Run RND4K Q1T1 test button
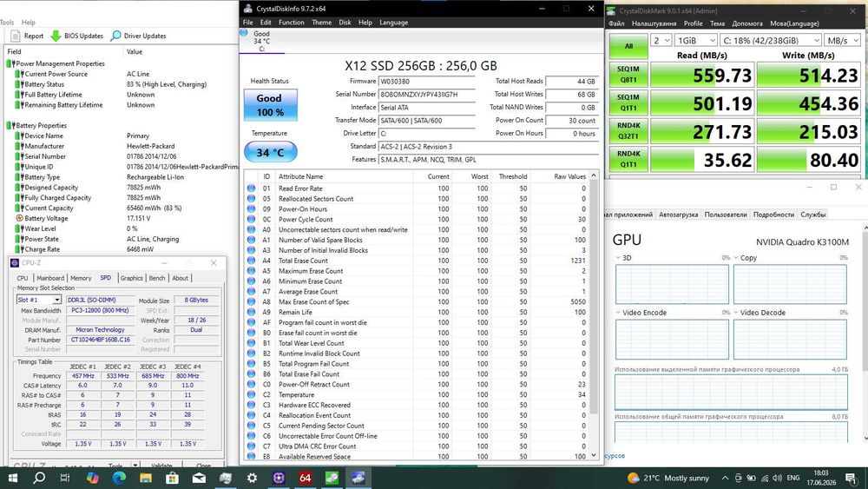This screenshot has height=489, width=868. click(628, 160)
